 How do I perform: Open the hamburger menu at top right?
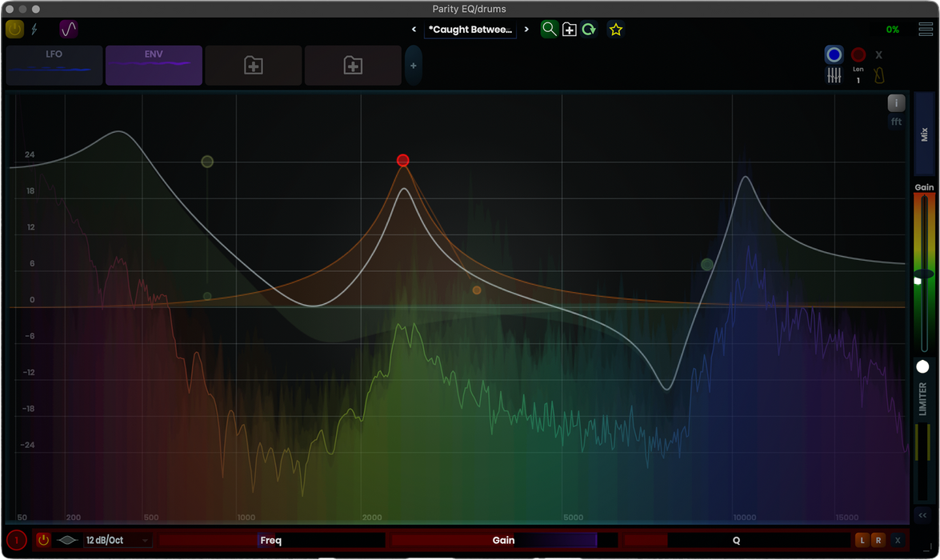[x=926, y=30]
